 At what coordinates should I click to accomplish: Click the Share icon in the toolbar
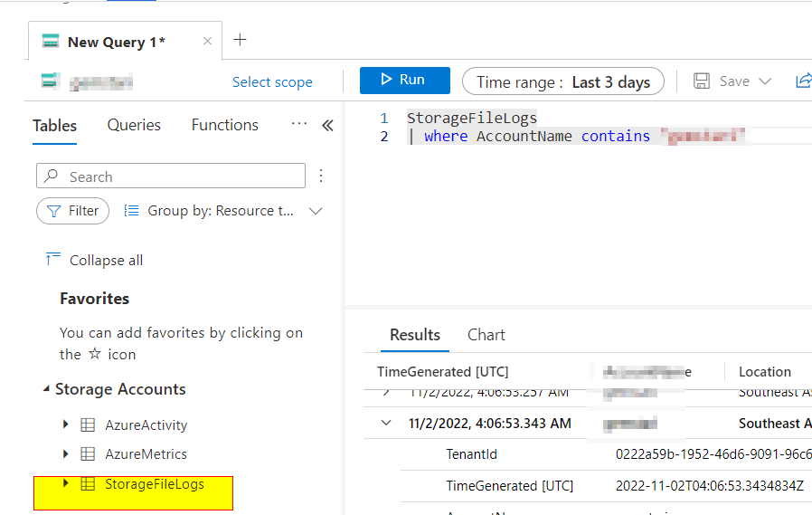(804, 81)
